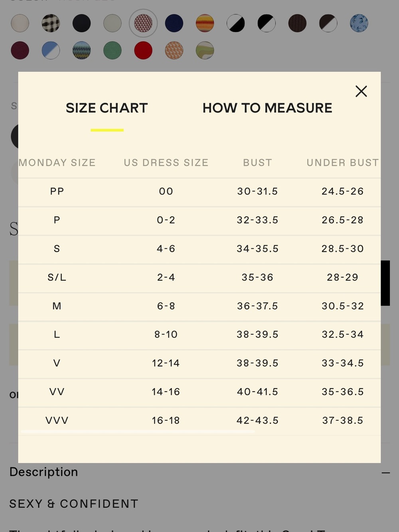The height and width of the screenshot is (532, 399).
Task: Close the size chart popup
Action: [361, 91]
